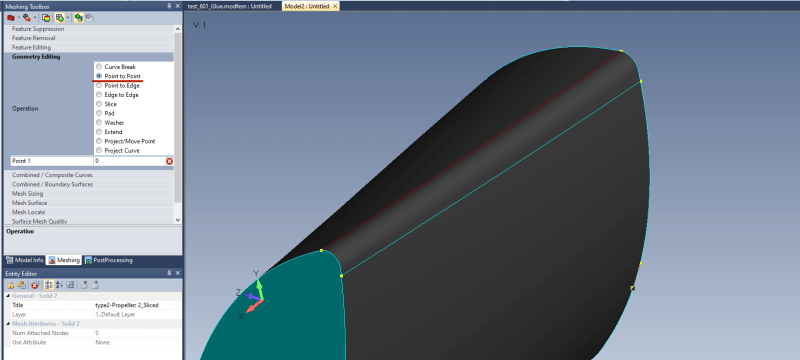Open the Model Info tab

pyautogui.click(x=24, y=260)
